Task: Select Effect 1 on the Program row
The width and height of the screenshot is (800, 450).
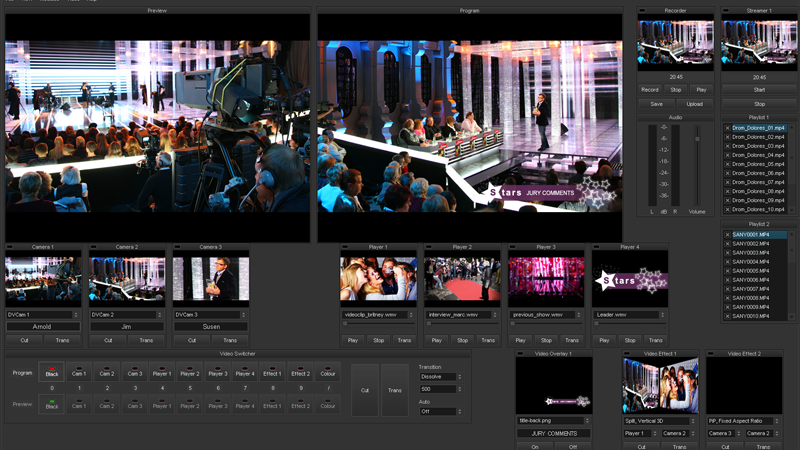Action: 272,372
